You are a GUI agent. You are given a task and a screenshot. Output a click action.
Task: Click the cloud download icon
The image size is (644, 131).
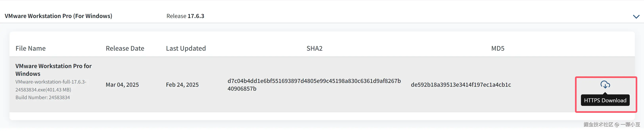pyautogui.click(x=605, y=84)
